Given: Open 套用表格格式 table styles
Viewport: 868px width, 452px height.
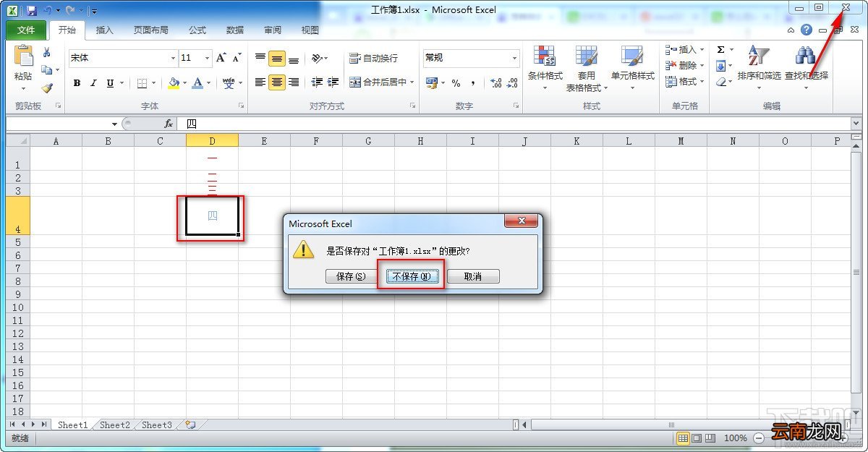Looking at the screenshot, I should tap(587, 69).
